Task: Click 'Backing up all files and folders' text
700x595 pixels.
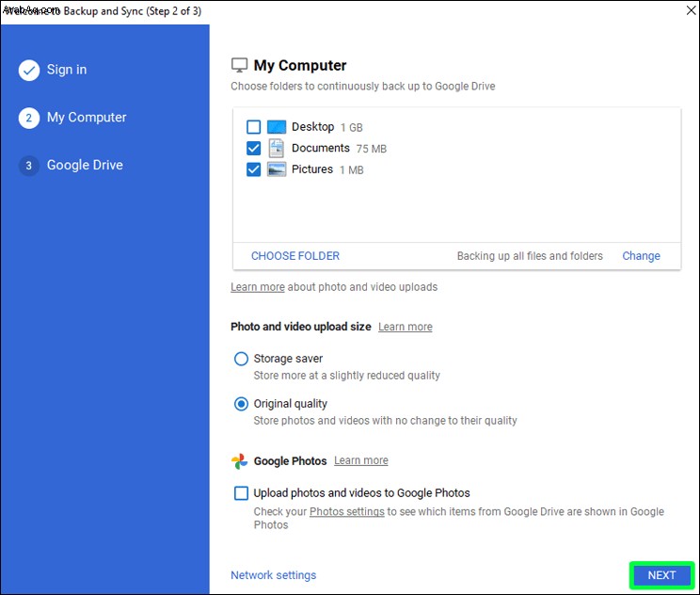Action: point(530,256)
